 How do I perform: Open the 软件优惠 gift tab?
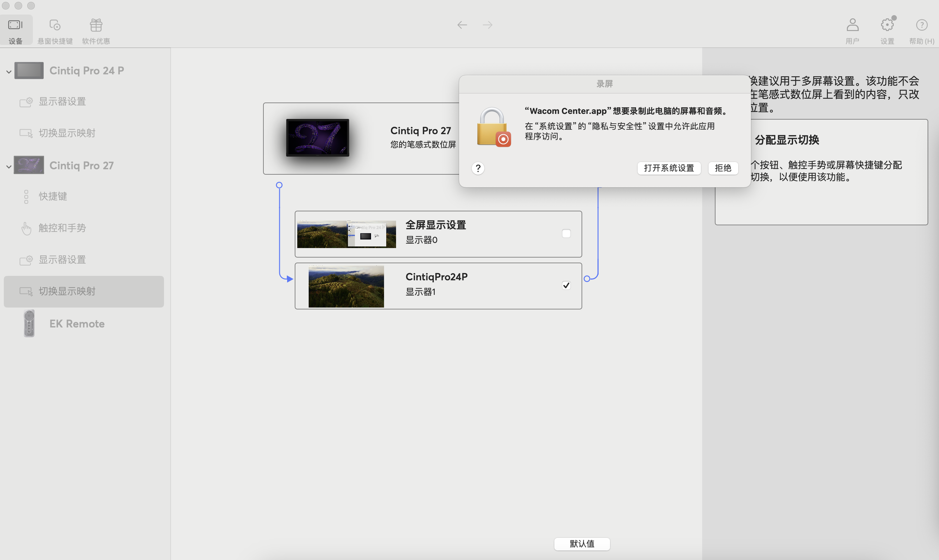point(96,31)
